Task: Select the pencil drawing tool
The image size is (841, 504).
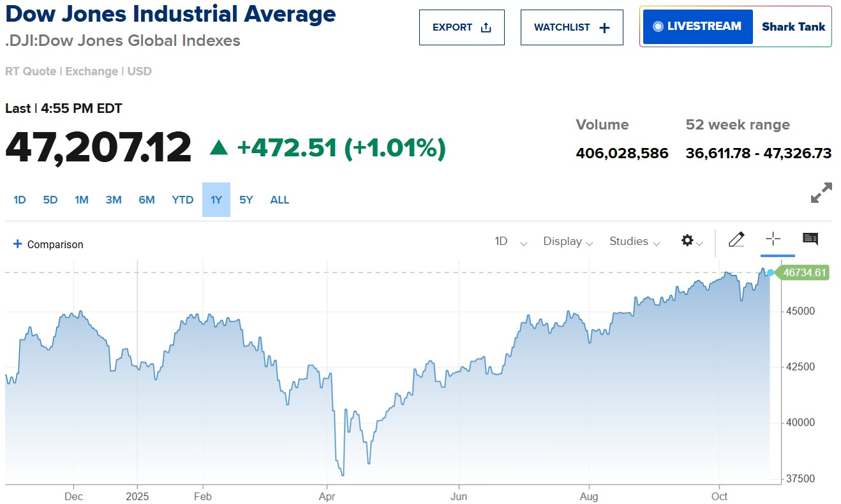Action: pos(736,240)
